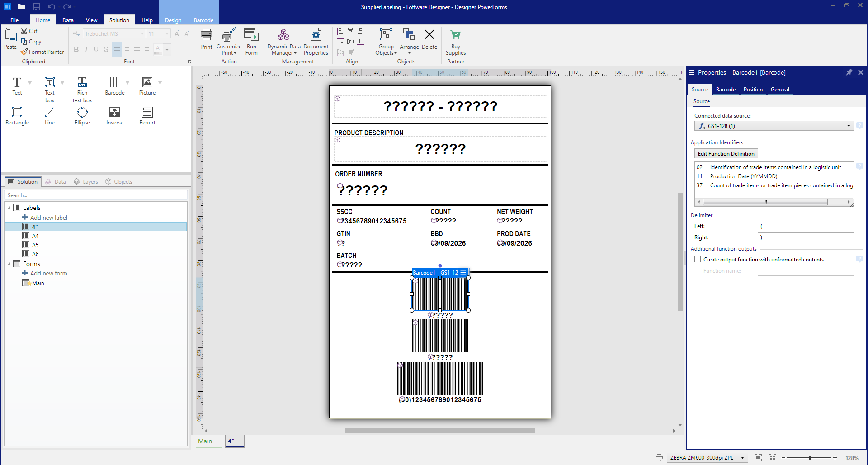The height and width of the screenshot is (465, 868).
Task: Toggle Underline font formatting
Action: coord(96,49)
